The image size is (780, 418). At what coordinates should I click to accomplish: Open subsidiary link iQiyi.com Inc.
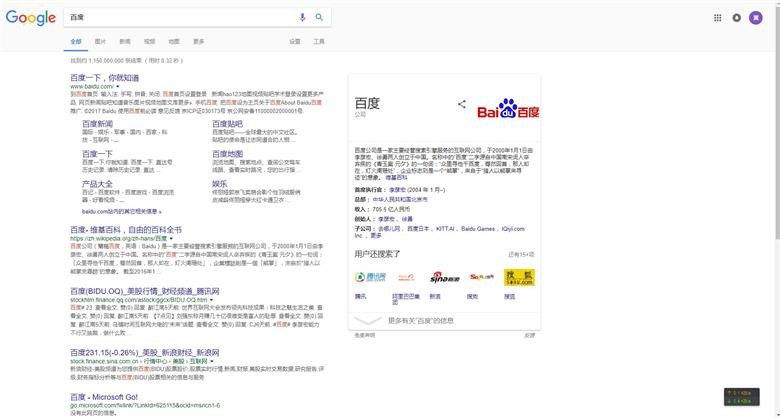(513, 229)
